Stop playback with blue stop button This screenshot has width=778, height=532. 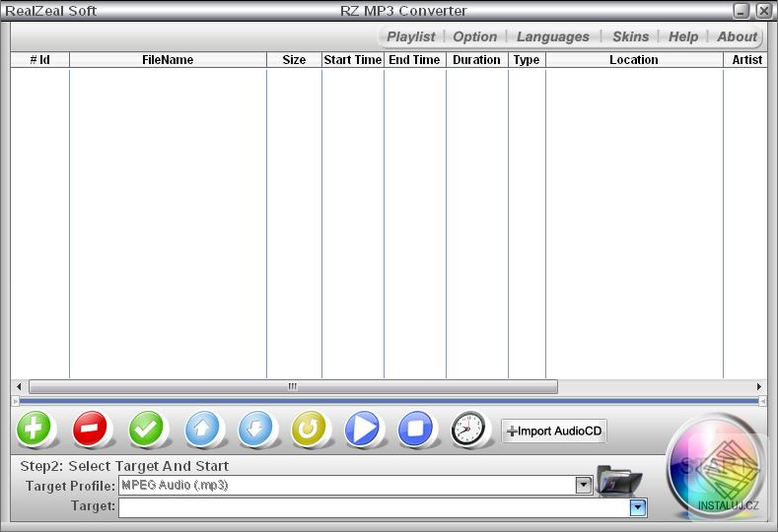[x=415, y=428]
